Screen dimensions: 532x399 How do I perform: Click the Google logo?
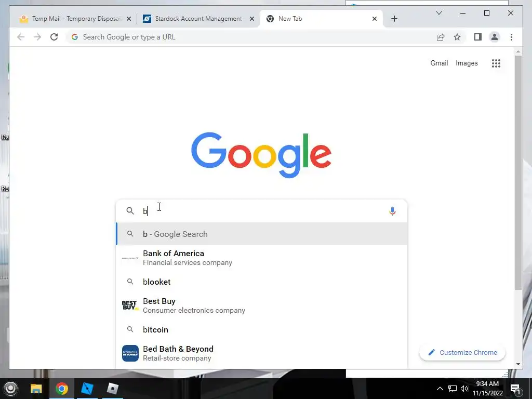click(x=261, y=154)
